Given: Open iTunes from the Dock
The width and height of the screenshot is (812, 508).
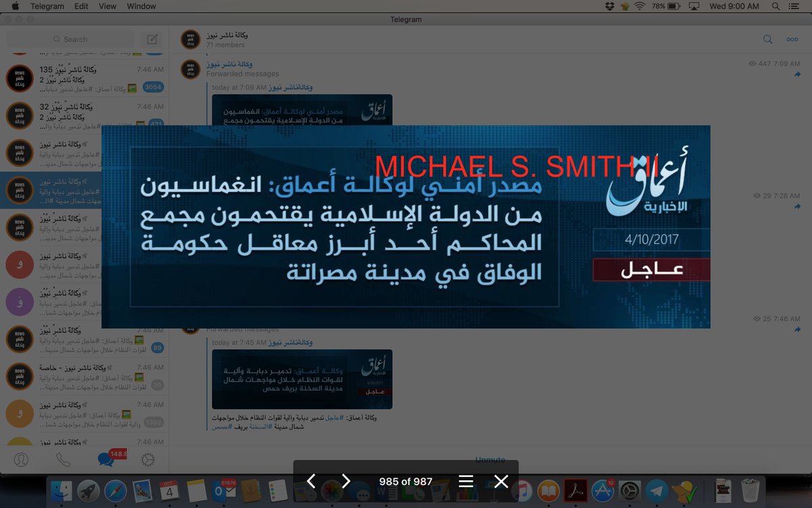Looking at the screenshot, I should pos(522,491).
